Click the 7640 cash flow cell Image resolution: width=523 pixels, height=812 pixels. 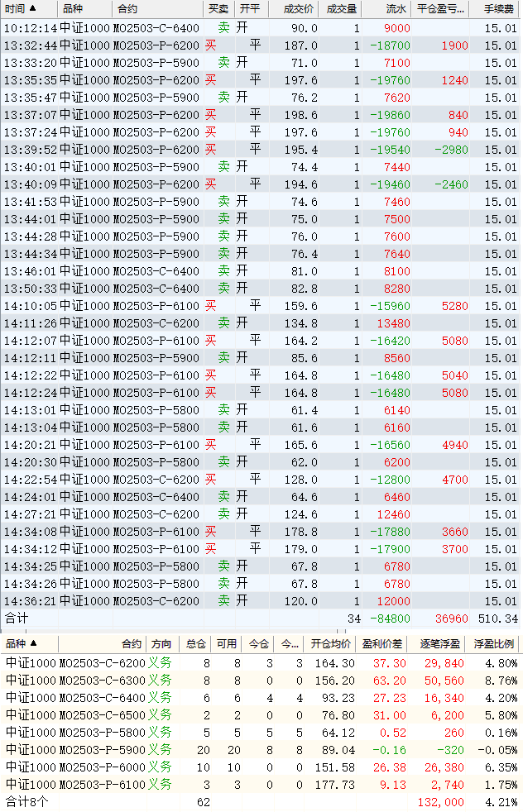[397, 254]
